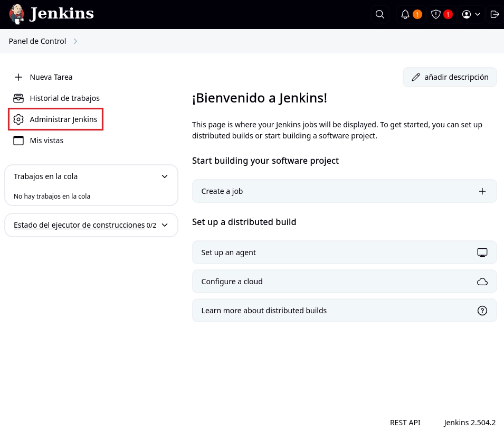
Task: Click the pencil icon in añadir descripción
Action: coord(416,77)
